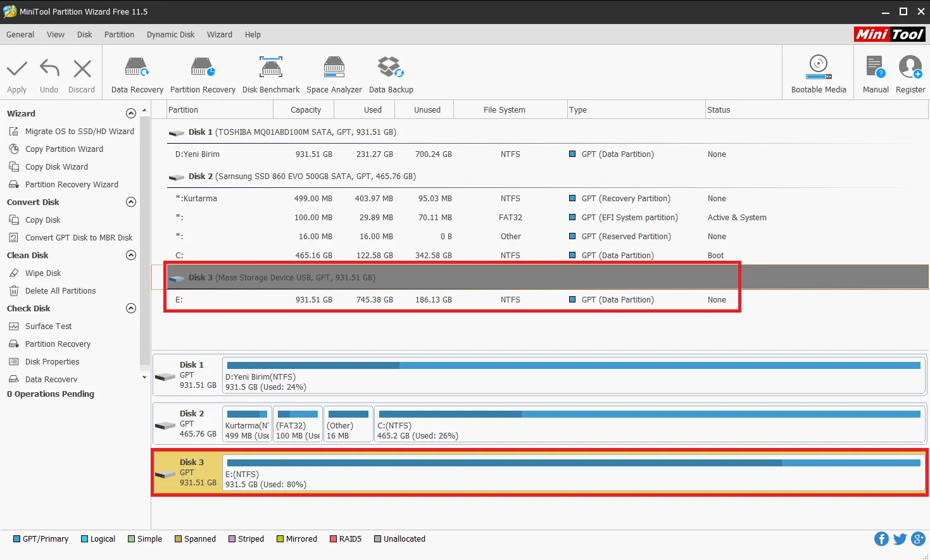Open the Partition menu
This screenshot has height=560, width=930.
click(119, 35)
